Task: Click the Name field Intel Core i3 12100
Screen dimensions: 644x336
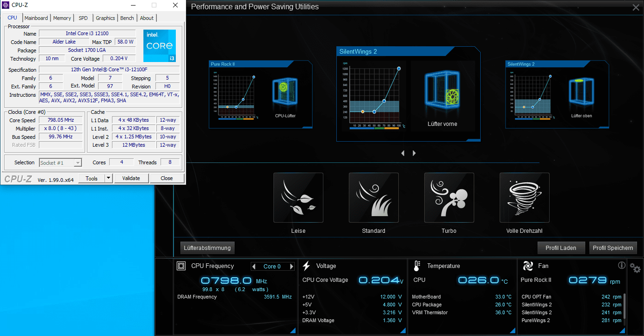Action: (87, 34)
